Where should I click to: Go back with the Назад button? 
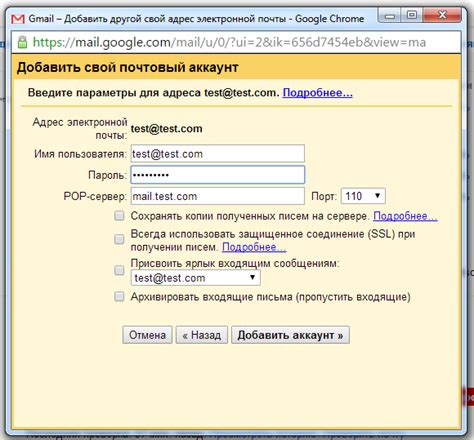202,335
